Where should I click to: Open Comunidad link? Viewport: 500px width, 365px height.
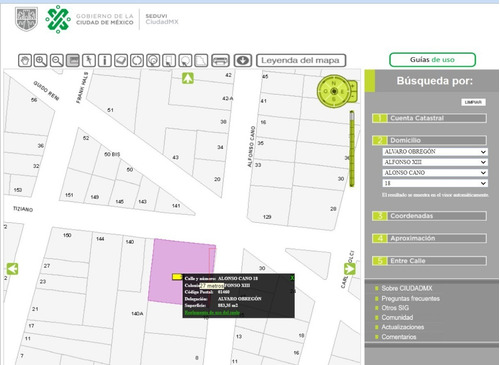(397, 317)
